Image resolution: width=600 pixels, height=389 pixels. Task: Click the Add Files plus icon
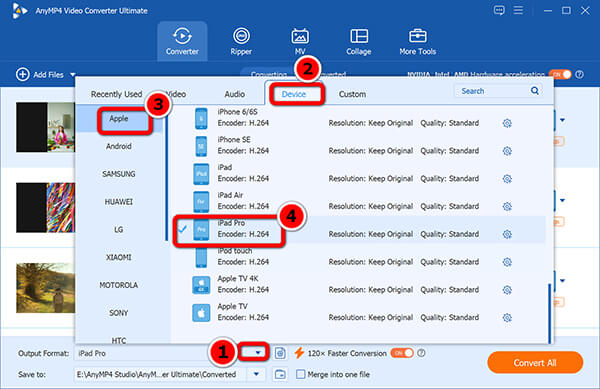[23, 74]
